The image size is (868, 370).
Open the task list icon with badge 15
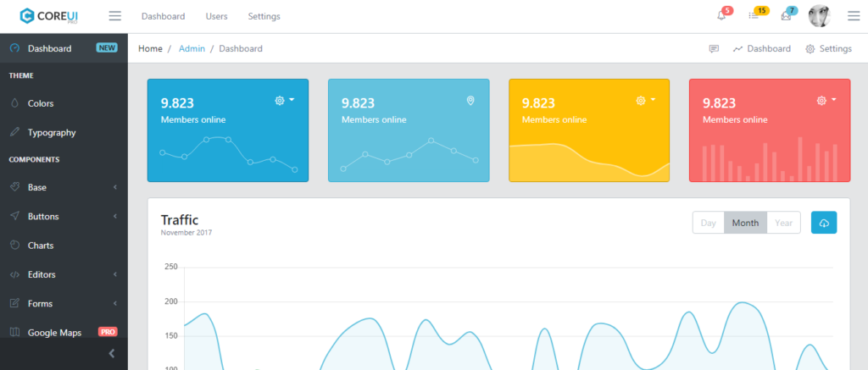[x=754, y=15]
